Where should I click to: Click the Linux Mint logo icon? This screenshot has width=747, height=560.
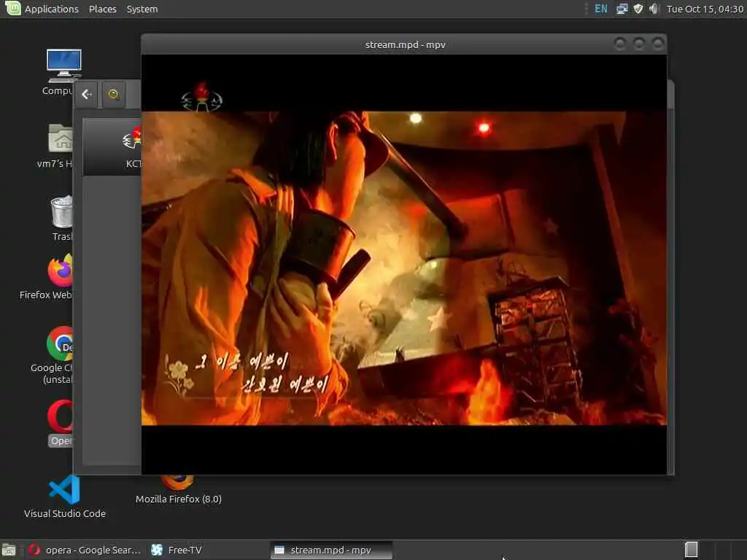click(13, 8)
